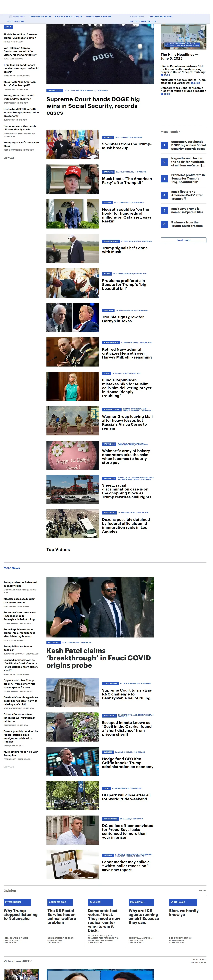Open the pink birthday cake thumbnail
This screenshot has width=213, height=980.
pos(73,455)
